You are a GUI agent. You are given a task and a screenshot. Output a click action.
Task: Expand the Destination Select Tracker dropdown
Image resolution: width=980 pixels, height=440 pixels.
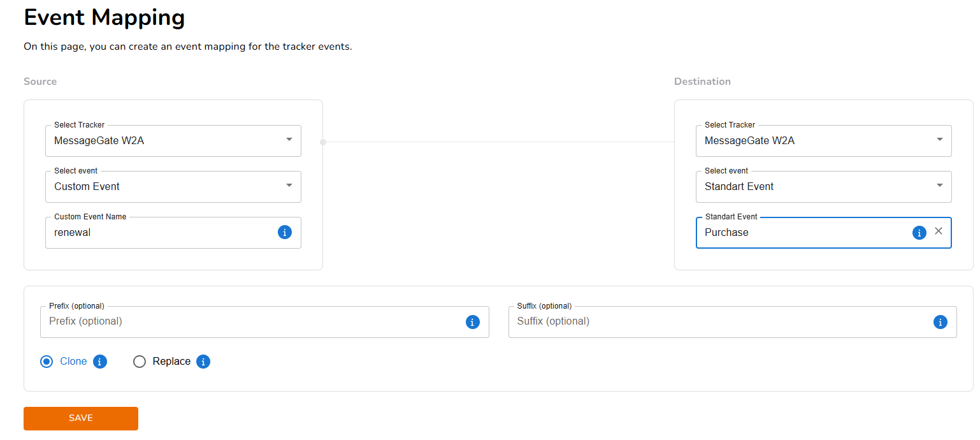click(823, 141)
